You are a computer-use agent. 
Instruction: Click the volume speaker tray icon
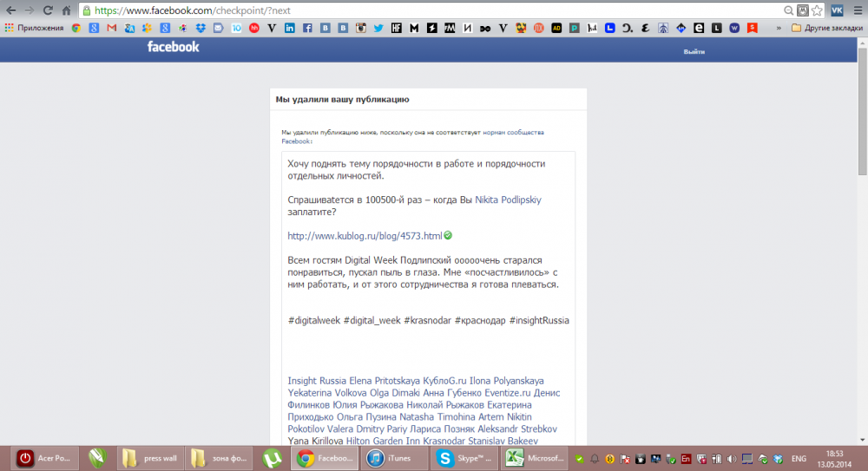pos(732,459)
